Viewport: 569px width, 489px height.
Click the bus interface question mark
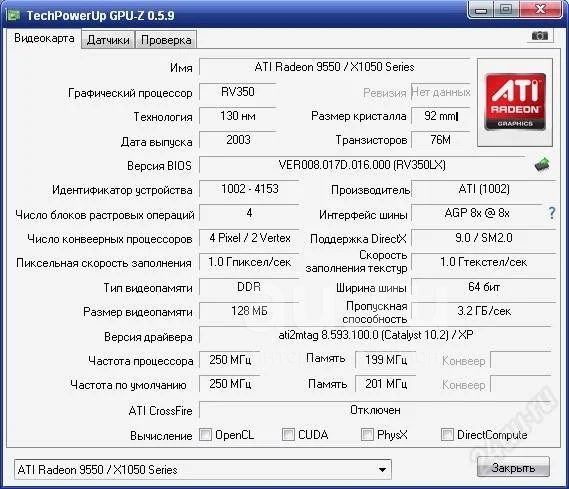[552, 213]
